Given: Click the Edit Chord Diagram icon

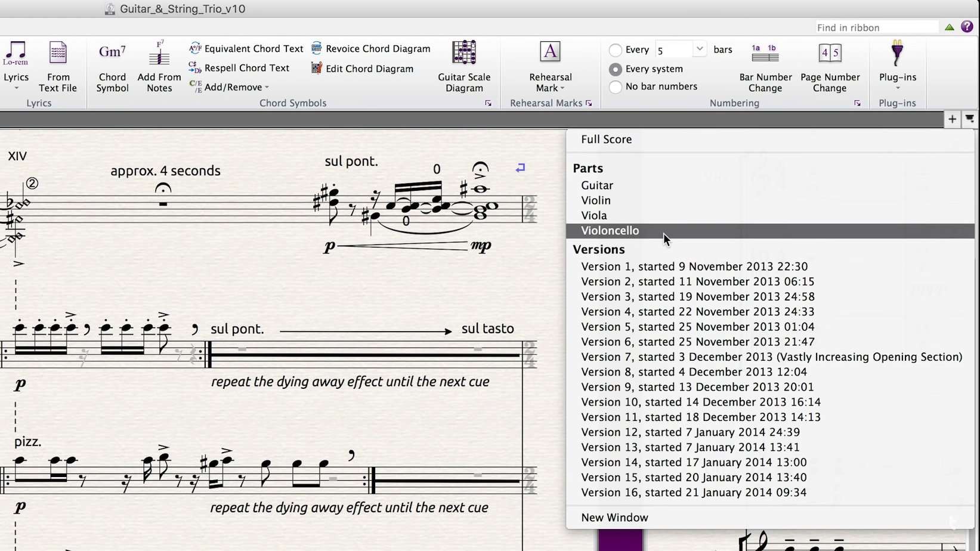Looking at the screenshot, I should pos(316,69).
